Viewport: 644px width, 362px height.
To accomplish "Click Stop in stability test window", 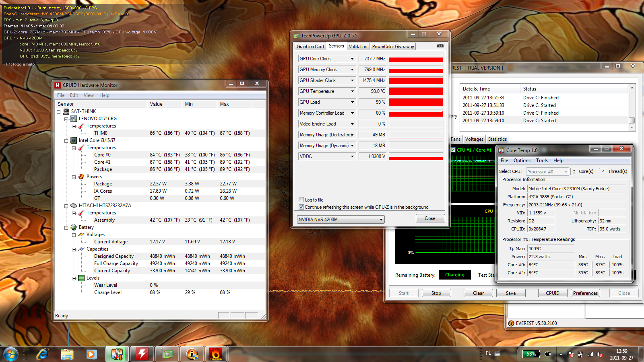I will [436, 293].
